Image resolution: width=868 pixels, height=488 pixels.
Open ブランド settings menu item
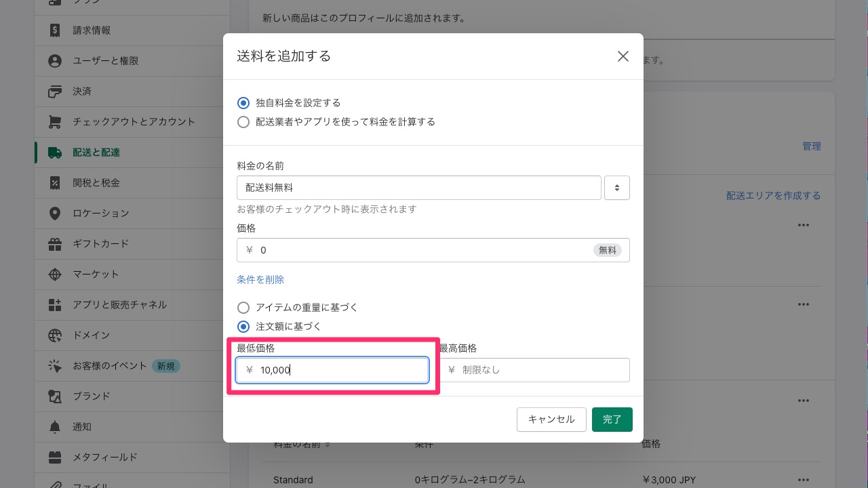(x=132, y=396)
